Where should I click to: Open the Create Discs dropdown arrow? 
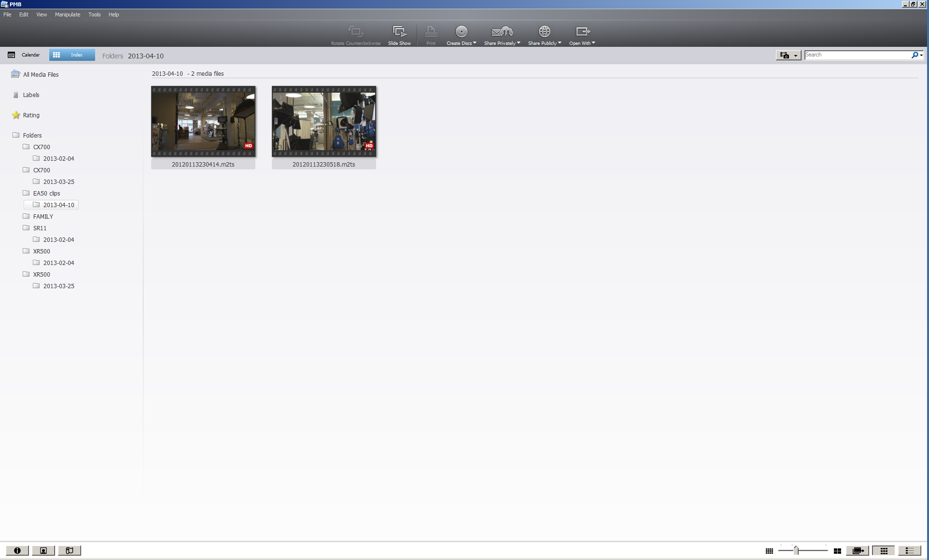tap(475, 43)
